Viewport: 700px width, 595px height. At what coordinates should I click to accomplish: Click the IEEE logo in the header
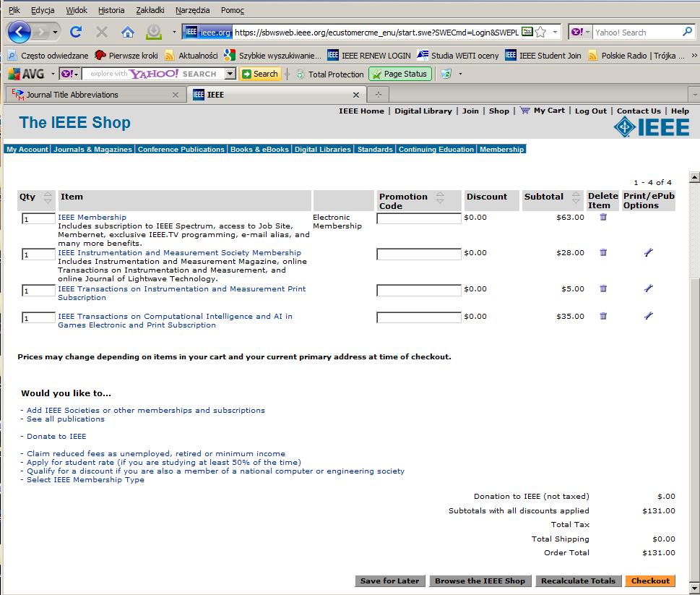(x=652, y=127)
